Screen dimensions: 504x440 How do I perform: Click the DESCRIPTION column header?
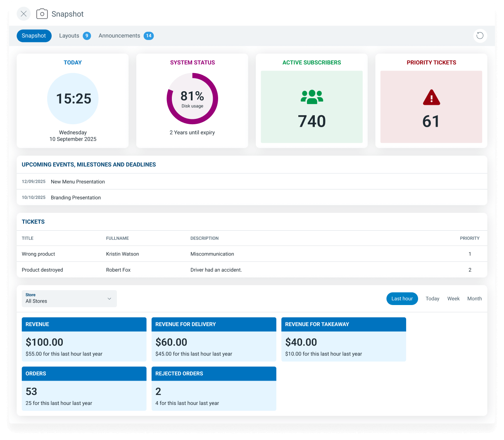[204, 238]
